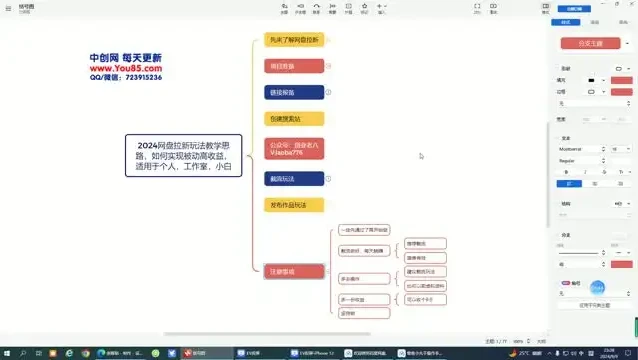Click marker icon beside top red topic

point(328,66)
